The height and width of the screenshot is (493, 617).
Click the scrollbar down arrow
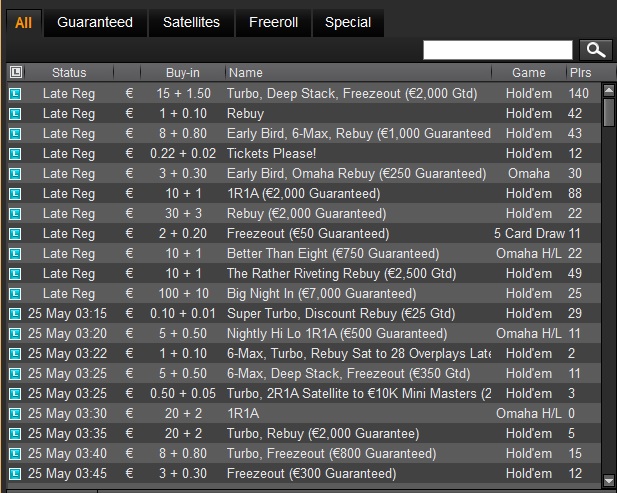[x=608, y=480]
